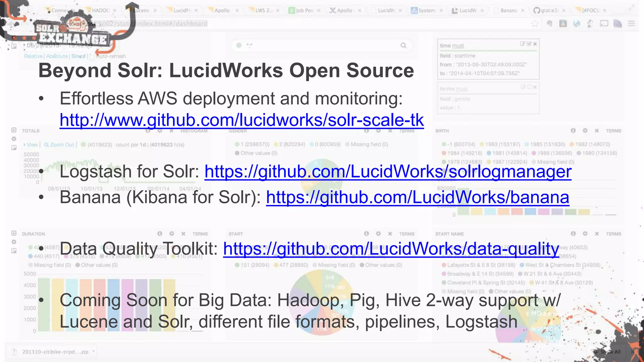This screenshot has width=644, height=362.
Task: Open the LucidWorks banana GitHub link
Action: pyautogui.click(x=418, y=198)
